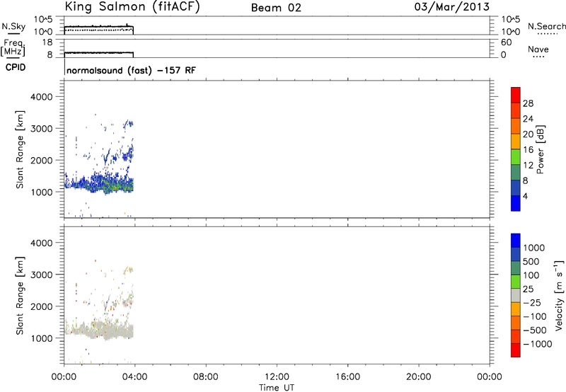The height and width of the screenshot is (392, 566).
Task: Click the "King Salmon (fitACF)" title text
Action: point(132,7)
